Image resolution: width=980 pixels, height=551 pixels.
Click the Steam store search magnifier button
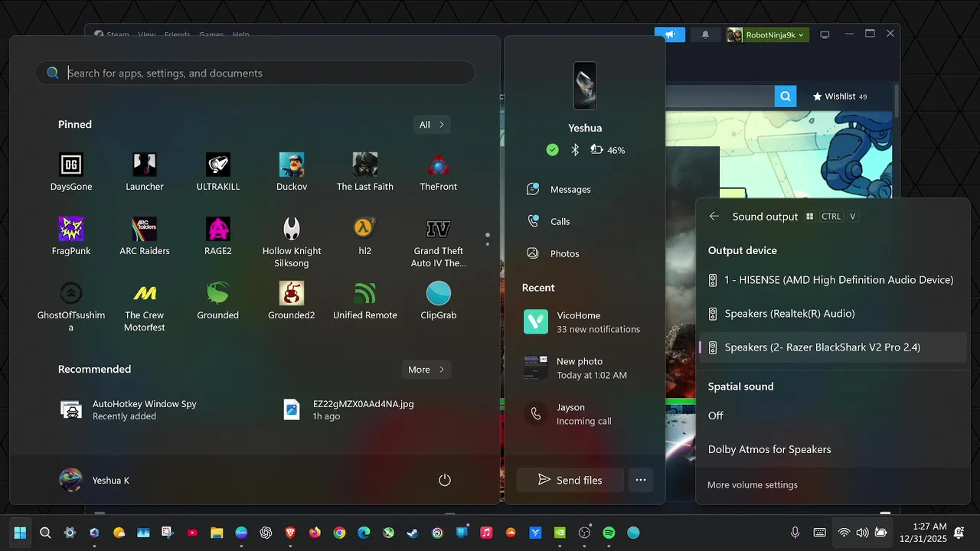[785, 96]
